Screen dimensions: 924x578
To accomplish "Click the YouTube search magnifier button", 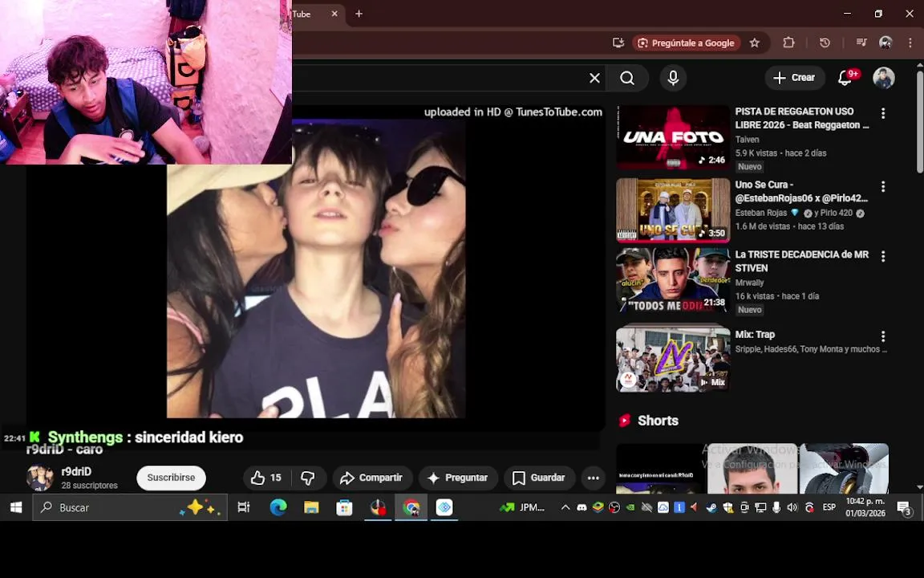I will tap(627, 78).
